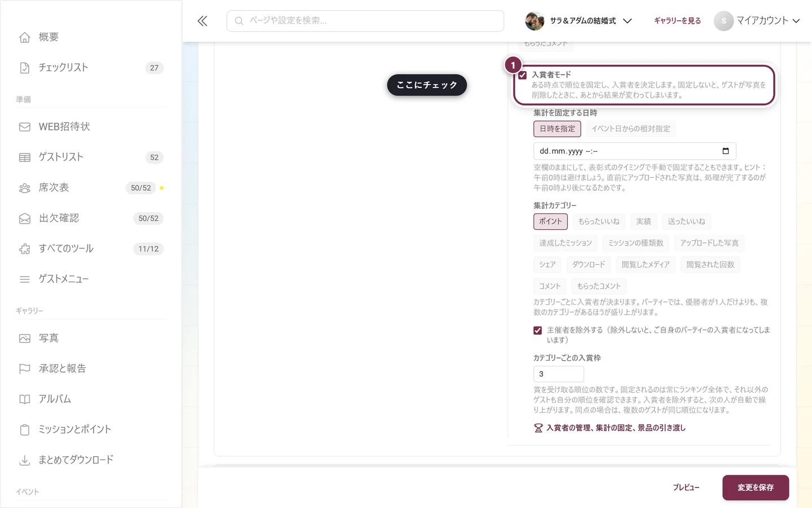Viewport: 812px width, 508px height.
Task: Open the calendar picker icon in date field
Action: coord(726,151)
